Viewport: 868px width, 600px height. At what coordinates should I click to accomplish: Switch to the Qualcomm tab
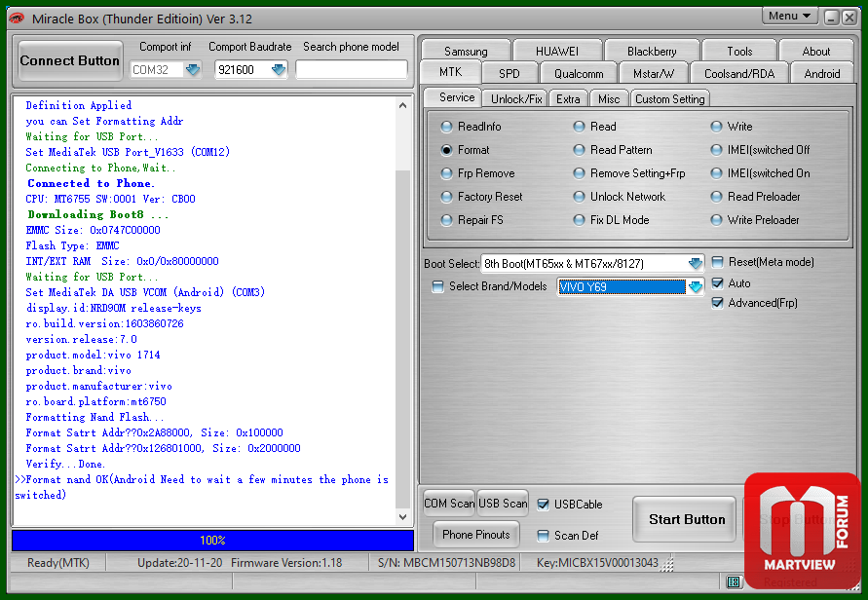tap(579, 74)
